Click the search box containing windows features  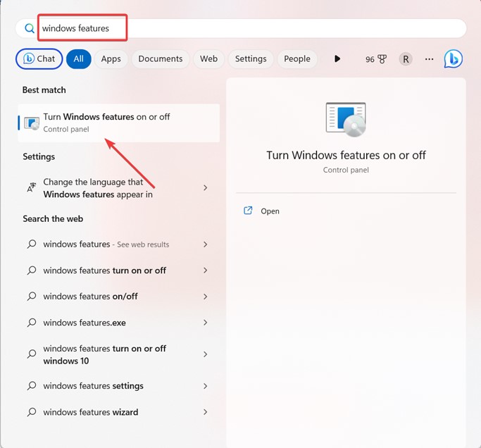pos(241,29)
